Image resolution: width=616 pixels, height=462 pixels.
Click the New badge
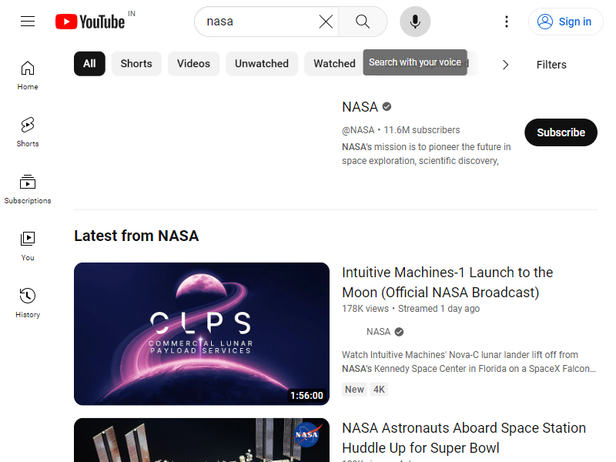[354, 389]
